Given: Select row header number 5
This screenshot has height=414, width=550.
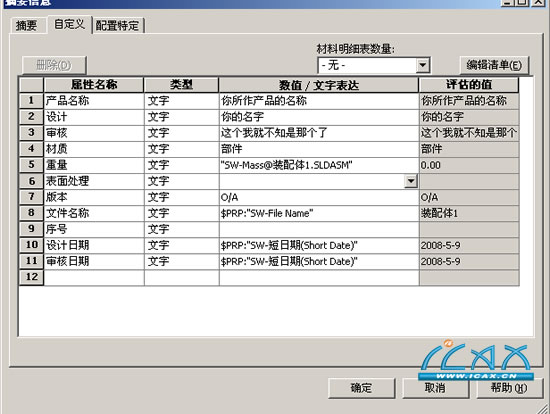Looking at the screenshot, I should [31, 165].
